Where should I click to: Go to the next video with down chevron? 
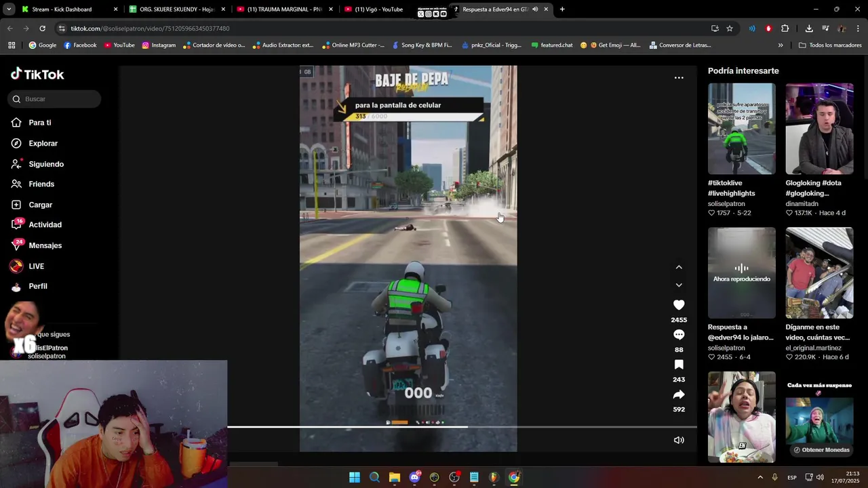[x=679, y=285]
